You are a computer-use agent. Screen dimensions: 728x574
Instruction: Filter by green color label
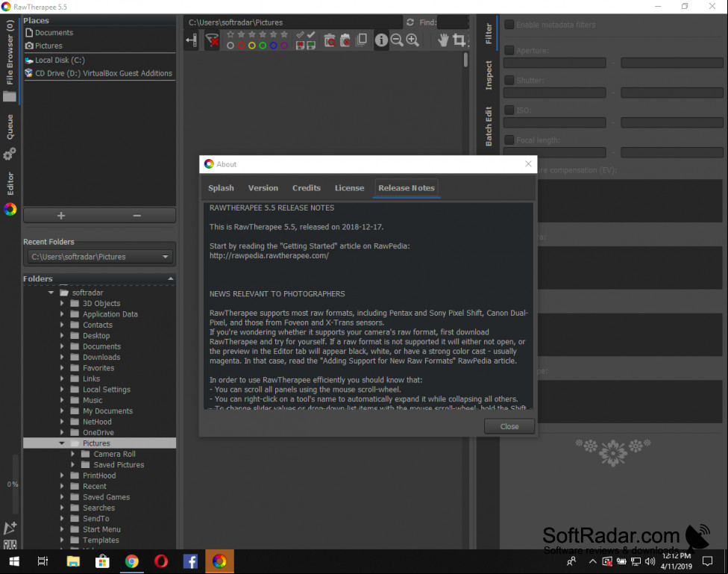263,46
